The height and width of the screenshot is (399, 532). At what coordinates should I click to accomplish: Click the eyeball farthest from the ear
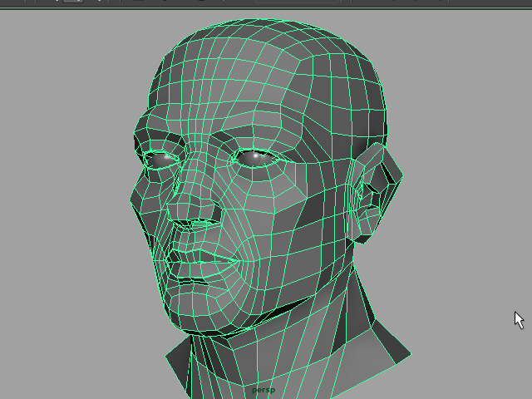(x=162, y=157)
